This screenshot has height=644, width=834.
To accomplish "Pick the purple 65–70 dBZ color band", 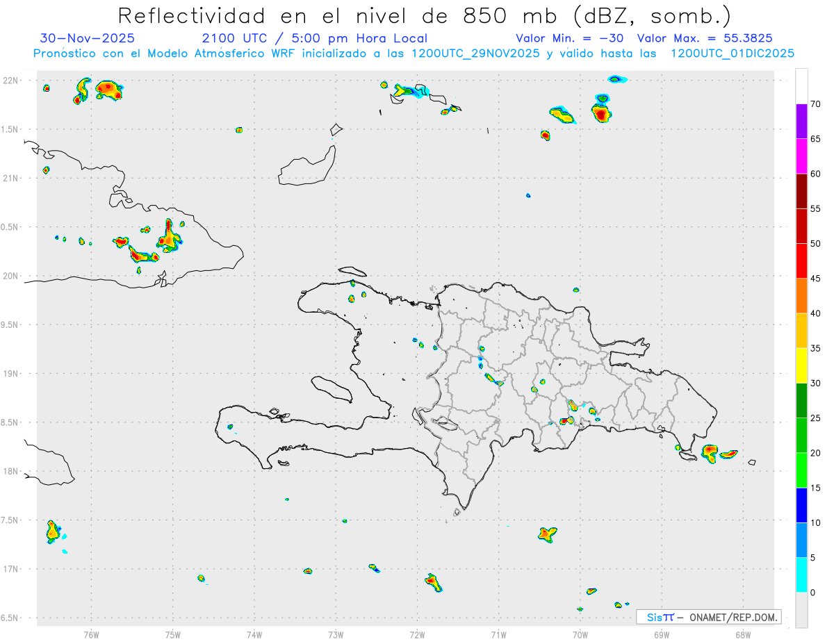I will (x=801, y=121).
